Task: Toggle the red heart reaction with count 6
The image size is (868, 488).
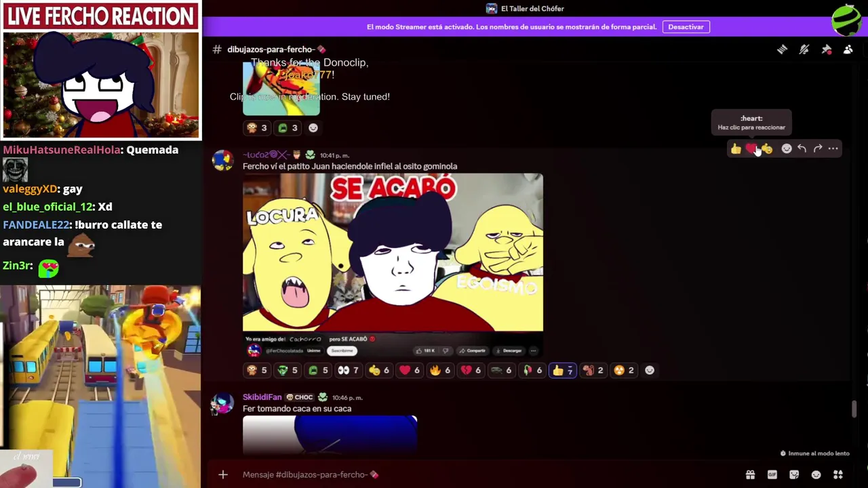Action: (x=410, y=370)
